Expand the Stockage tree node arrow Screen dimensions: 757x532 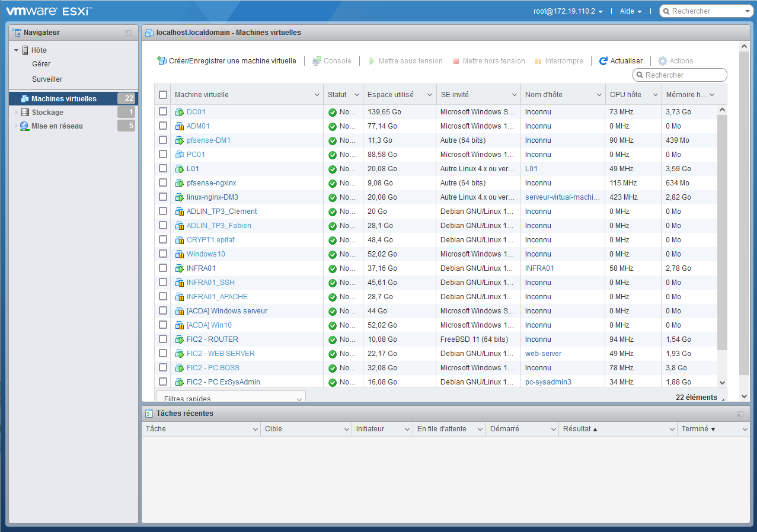(17, 113)
